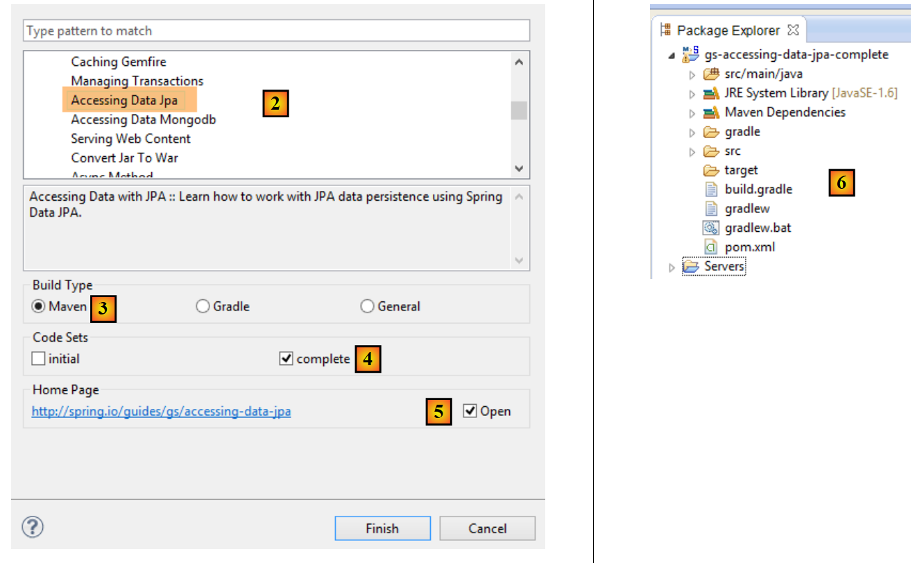This screenshot has width=924, height=563.
Task: Click the pom.xml file icon
Action: [710, 247]
